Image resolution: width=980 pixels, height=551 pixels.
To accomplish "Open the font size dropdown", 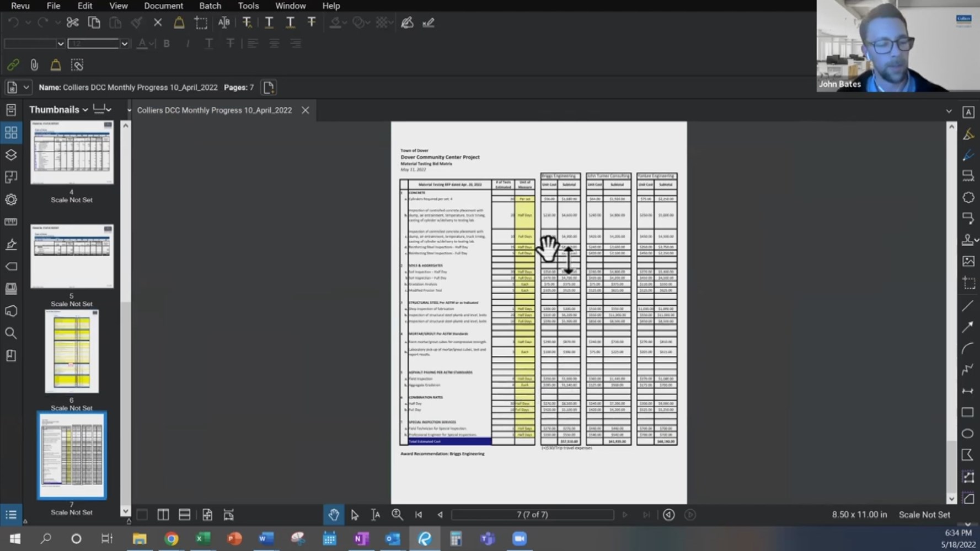I will [x=125, y=44].
